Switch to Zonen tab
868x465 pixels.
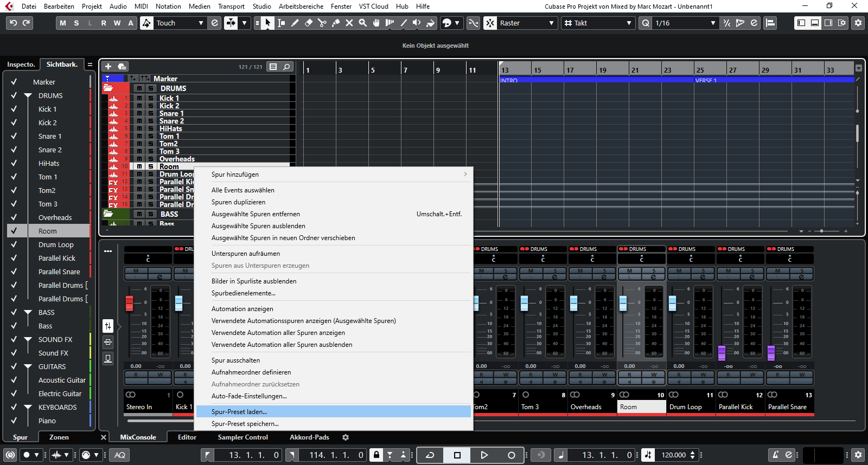point(59,437)
